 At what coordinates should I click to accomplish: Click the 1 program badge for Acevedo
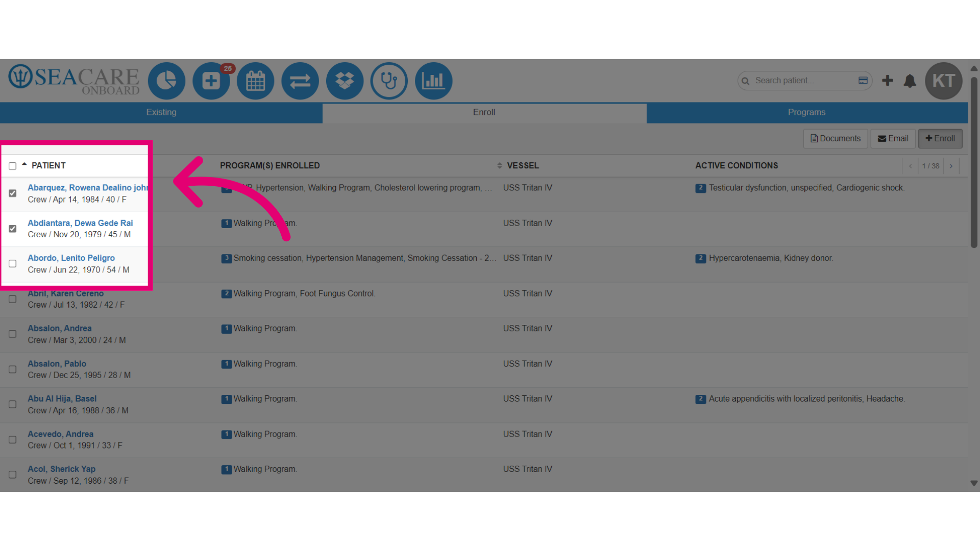(227, 435)
